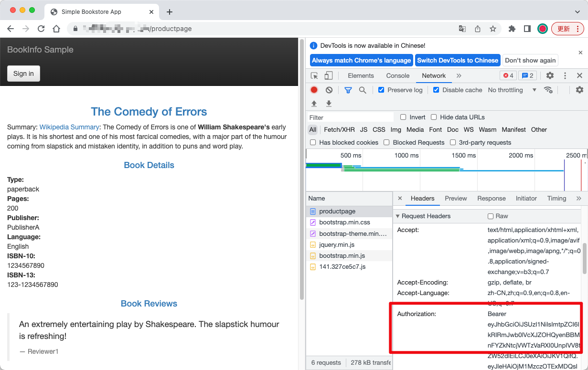The height and width of the screenshot is (370, 588).
Task: Open network search magnifier icon
Action: click(x=363, y=90)
